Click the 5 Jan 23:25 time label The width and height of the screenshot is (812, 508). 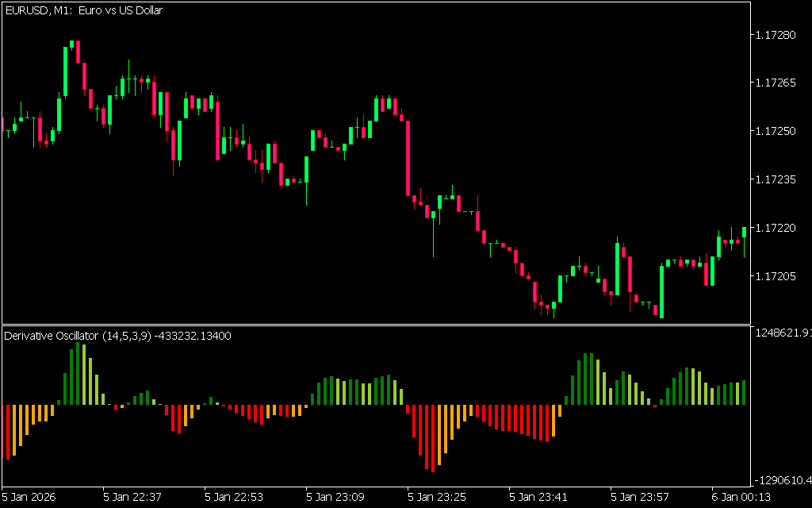(437, 497)
